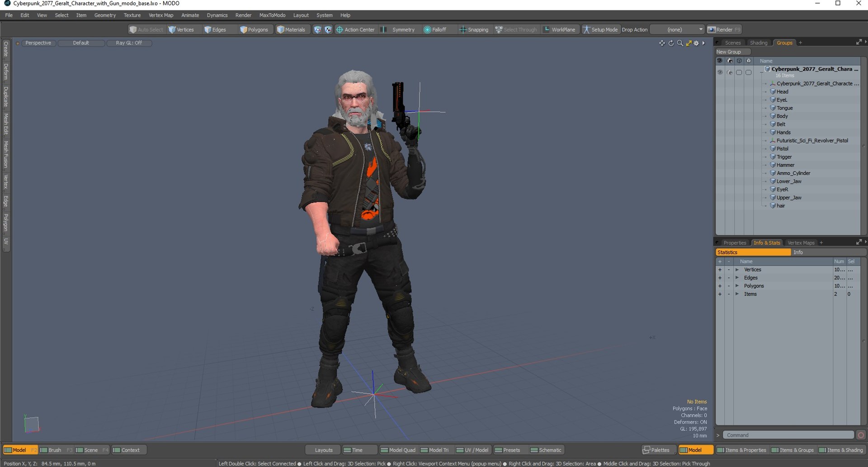Click the Head mesh item icon
The image size is (868, 467).
[773, 91]
